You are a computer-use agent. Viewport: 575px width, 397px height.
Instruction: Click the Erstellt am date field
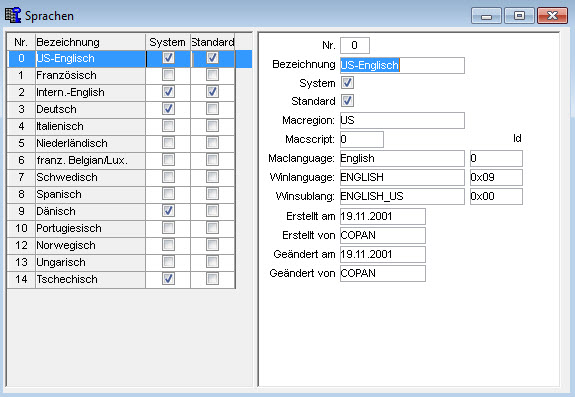pos(383,216)
